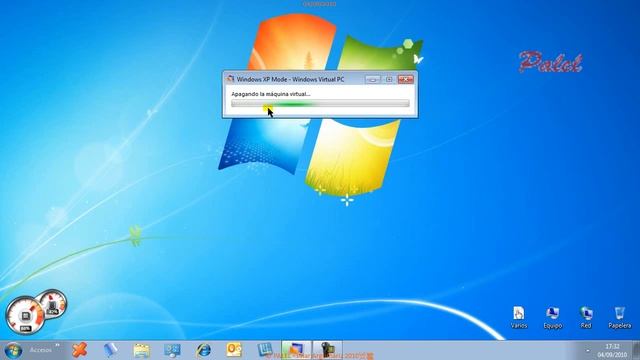Click the large CPU meter gadget dial
The width and height of the screenshot is (640, 360).
pos(24,316)
